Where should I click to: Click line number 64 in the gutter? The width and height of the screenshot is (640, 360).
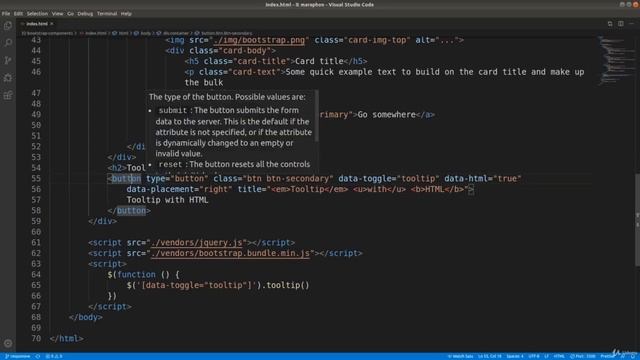(x=36, y=274)
